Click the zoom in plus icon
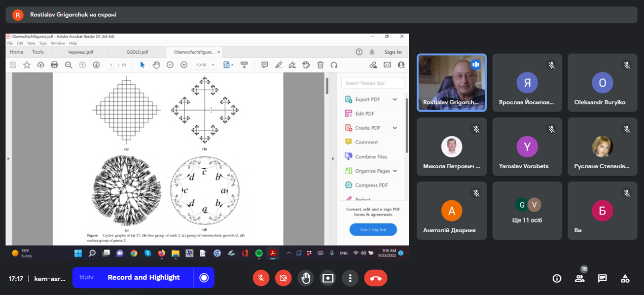 pyautogui.click(x=184, y=65)
